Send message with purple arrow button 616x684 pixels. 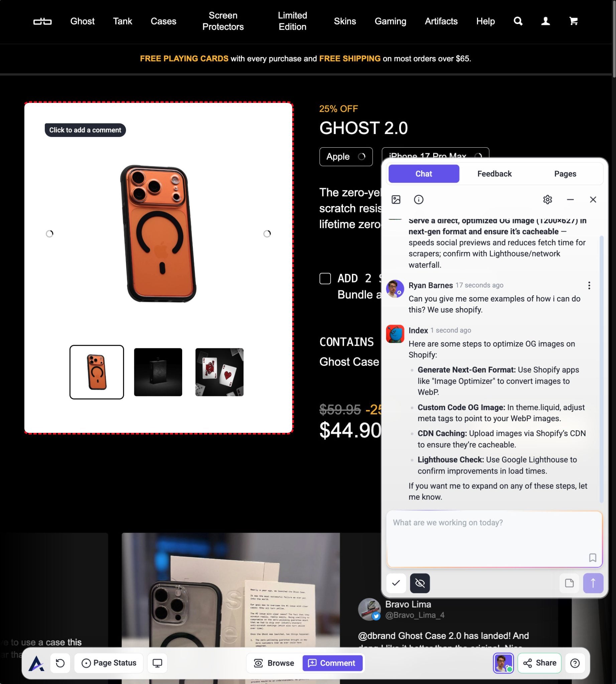tap(593, 583)
